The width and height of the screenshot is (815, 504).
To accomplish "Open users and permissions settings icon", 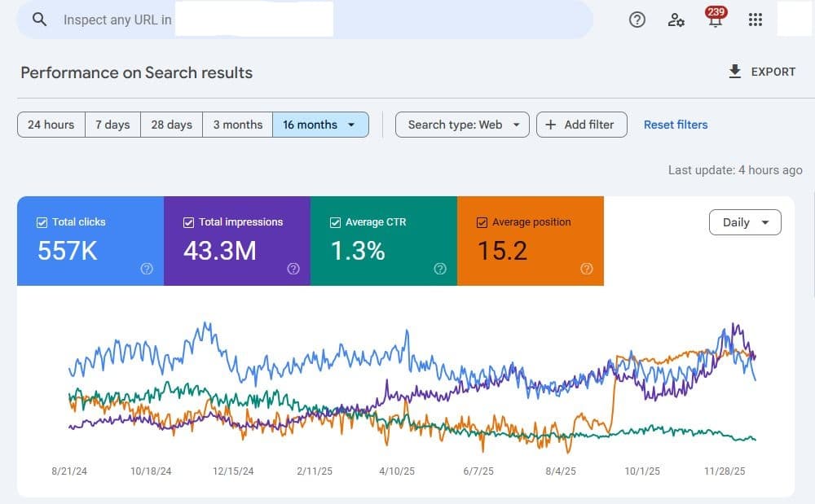I will [x=676, y=20].
